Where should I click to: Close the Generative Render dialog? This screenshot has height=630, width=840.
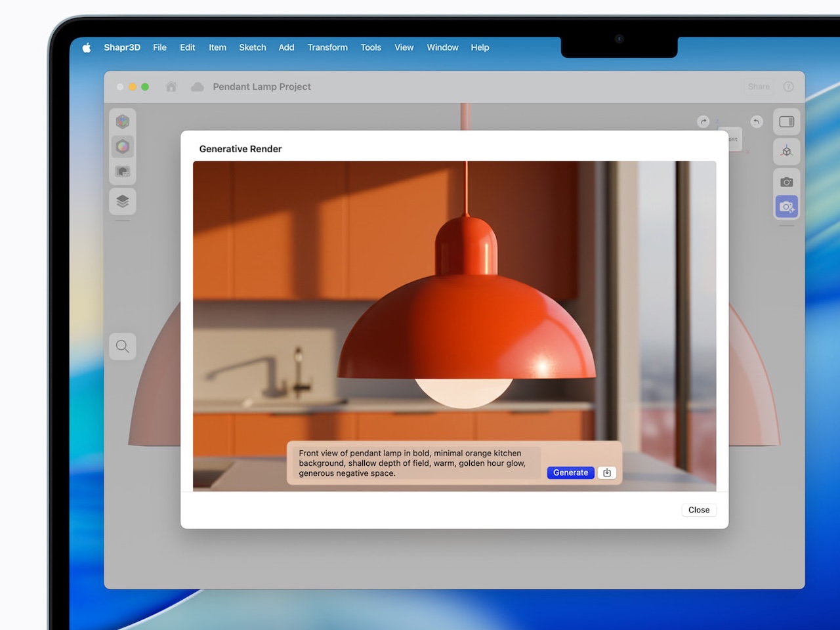click(698, 510)
